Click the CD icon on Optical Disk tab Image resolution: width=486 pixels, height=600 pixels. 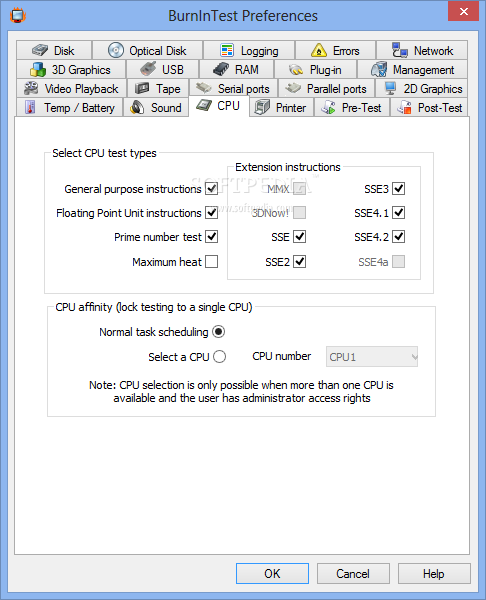click(x=116, y=50)
